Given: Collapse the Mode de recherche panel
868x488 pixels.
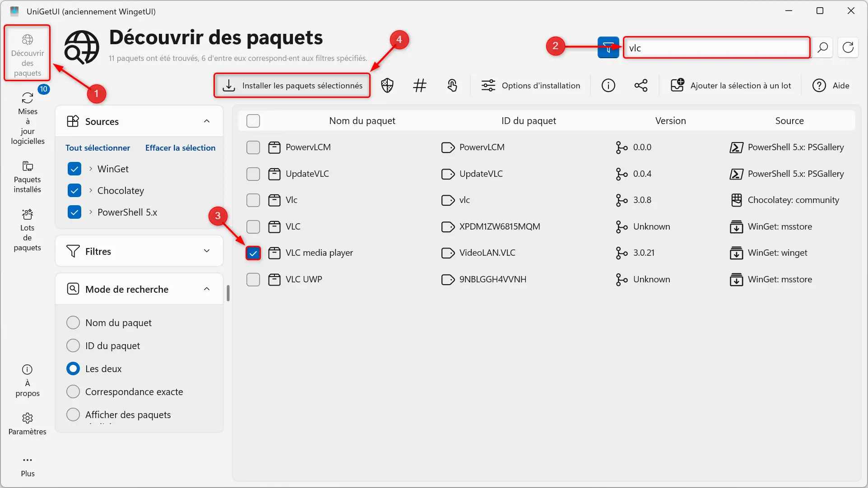Looking at the screenshot, I should coord(207,289).
